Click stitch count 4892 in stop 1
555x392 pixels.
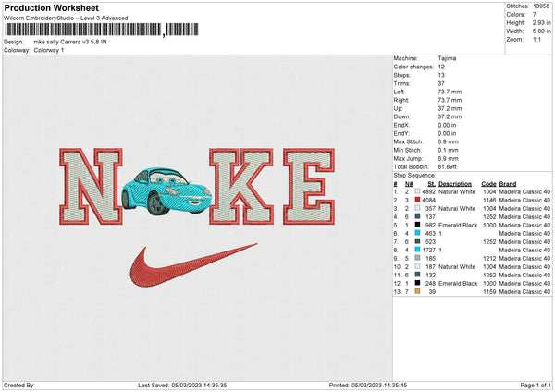[x=428, y=191]
